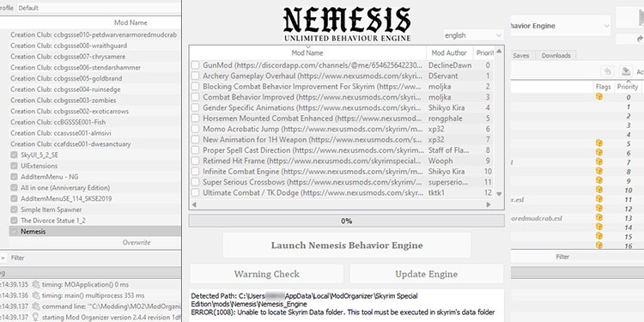Switch to the Downloads tab
Image resolution: width=644 pixels, height=322 pixels.
pyautogui.click(x=556, y=56)
